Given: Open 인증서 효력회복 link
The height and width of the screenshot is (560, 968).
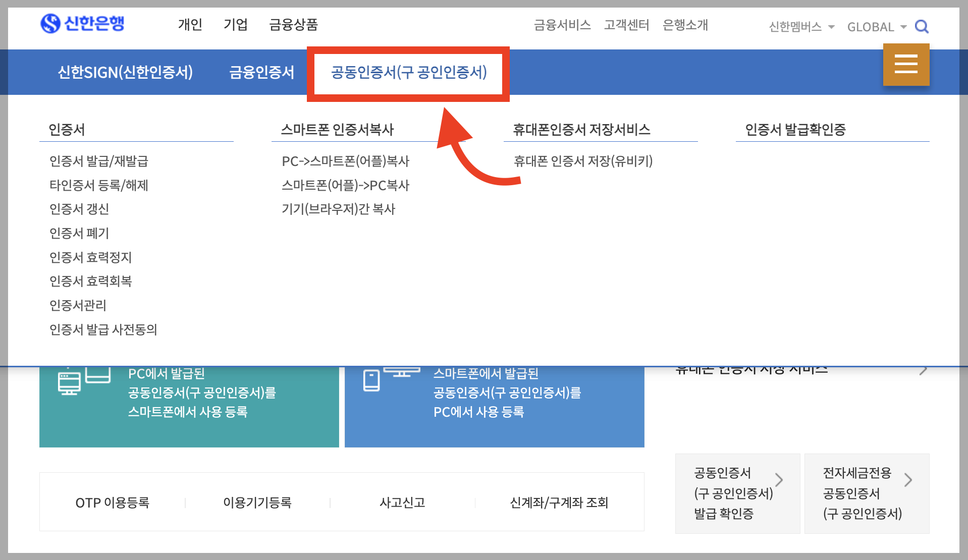Looking at the screenshot, I should click(90, 281).
